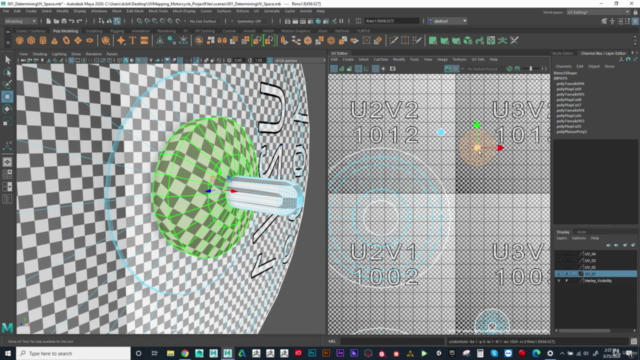Create a polygon cube from shelf

[31, 40]
